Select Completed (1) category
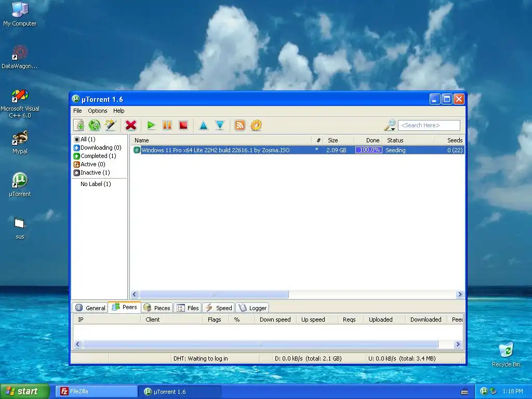This screenshot has height=399, width=532. [x=95, y=156]
